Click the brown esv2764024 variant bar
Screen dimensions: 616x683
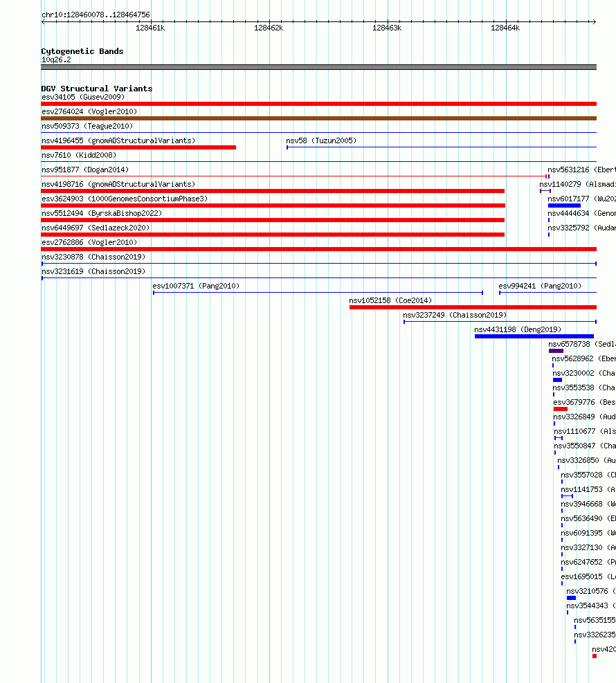319,118
